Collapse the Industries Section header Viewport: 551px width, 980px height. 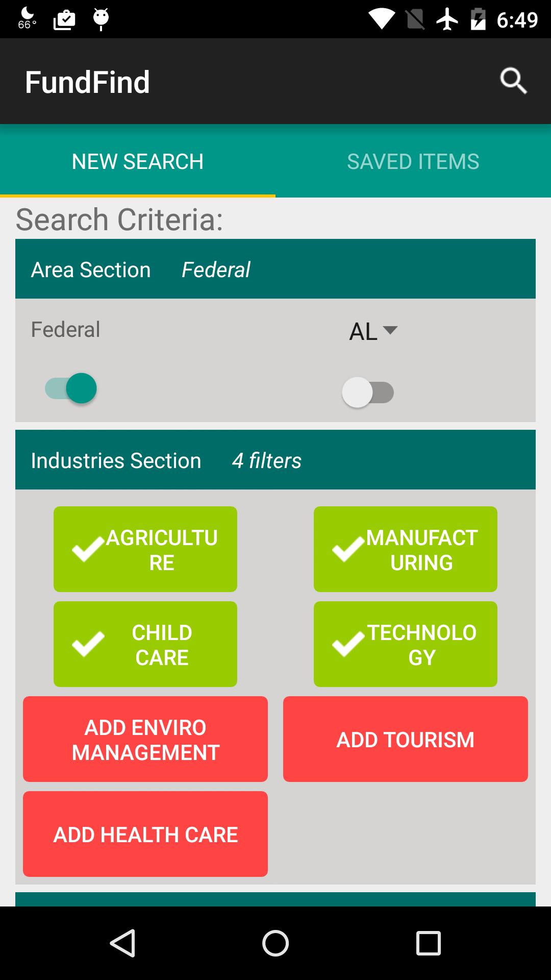pos(275,460)
